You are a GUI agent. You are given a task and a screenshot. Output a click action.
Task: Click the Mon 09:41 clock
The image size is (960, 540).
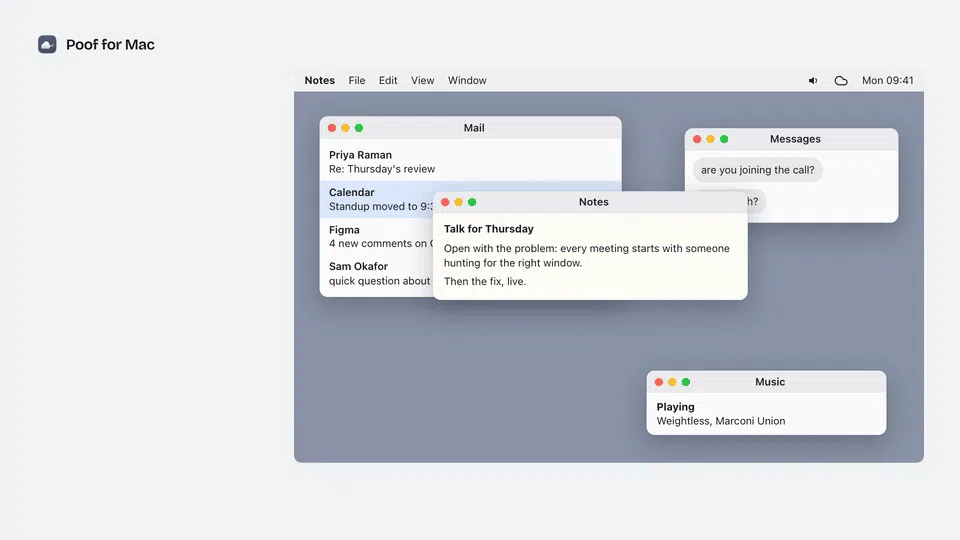[888, 80]
